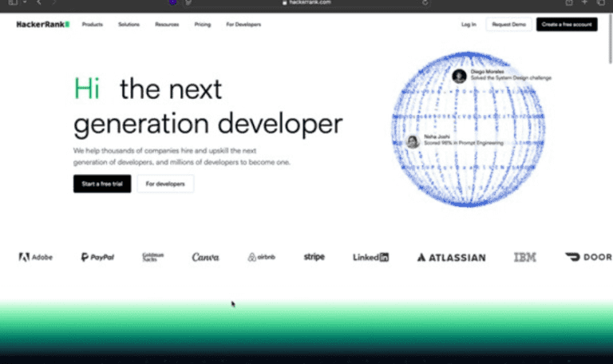This screenshot has height=364, width=613.
Task: Click the "generation developer" headline text
Action: point(208,124)
